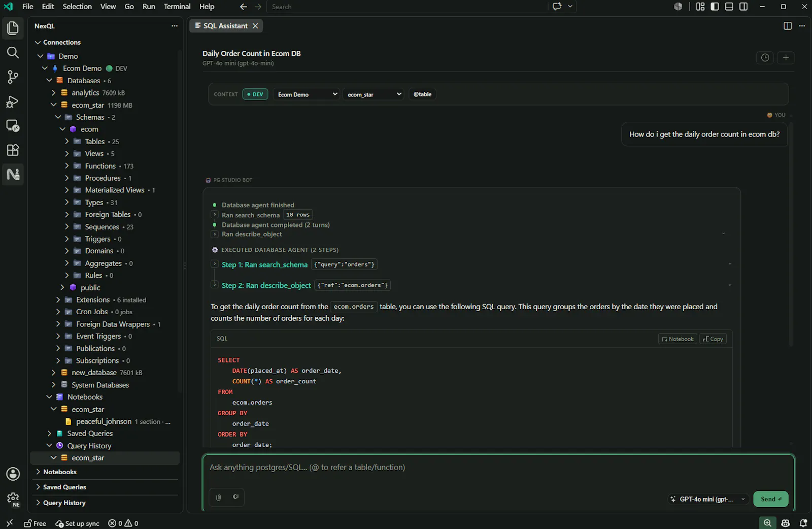Select the NexQL icon in activity bar

tap(13, 174)
